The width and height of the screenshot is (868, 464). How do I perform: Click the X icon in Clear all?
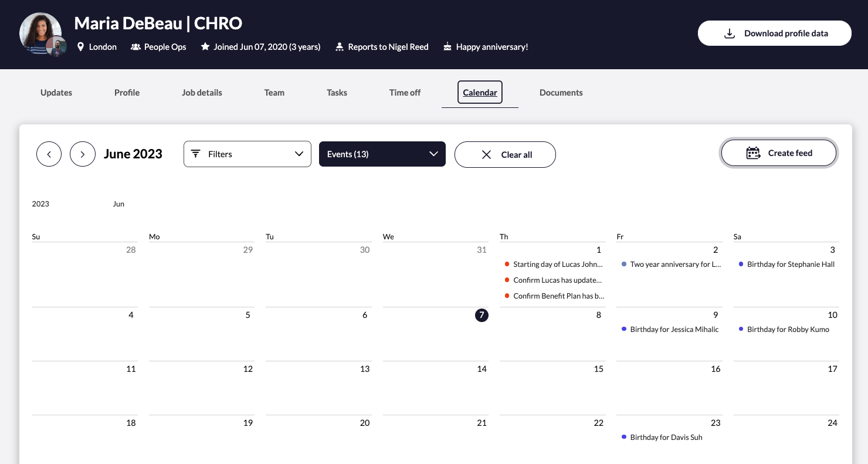486,155
